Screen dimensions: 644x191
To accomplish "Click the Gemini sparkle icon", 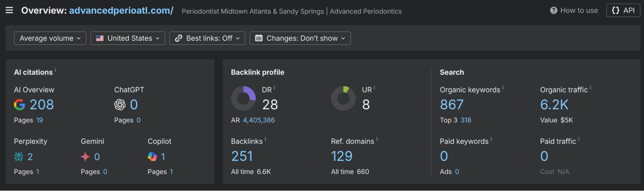I will coord(85,157).
